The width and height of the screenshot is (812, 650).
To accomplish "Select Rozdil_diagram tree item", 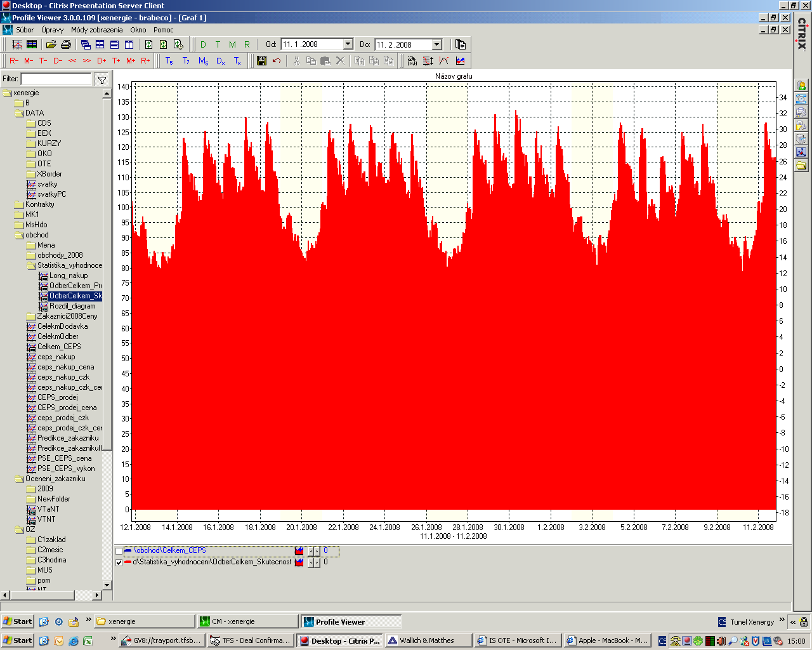I will pyautogui.click(x=72, y=306).
